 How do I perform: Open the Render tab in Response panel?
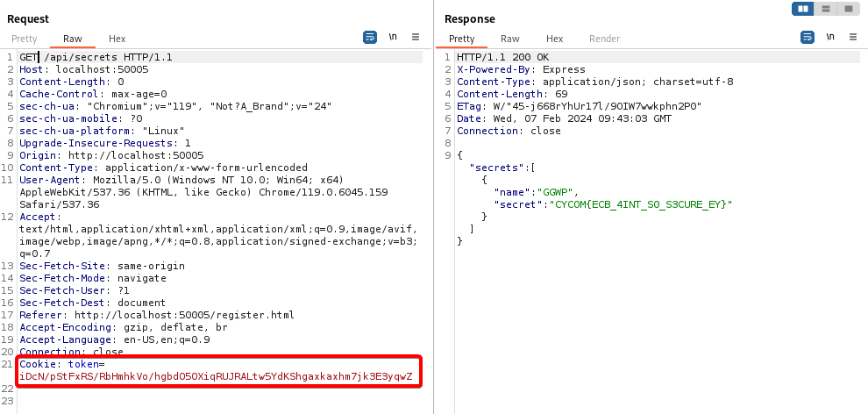(604, 39)
